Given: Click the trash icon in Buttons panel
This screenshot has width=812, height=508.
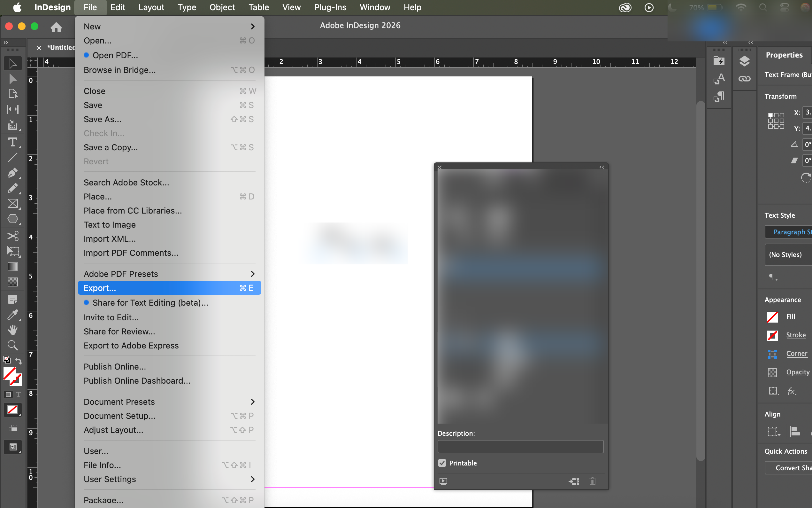Looking at the screenshot, I should [x=593, y=481].
